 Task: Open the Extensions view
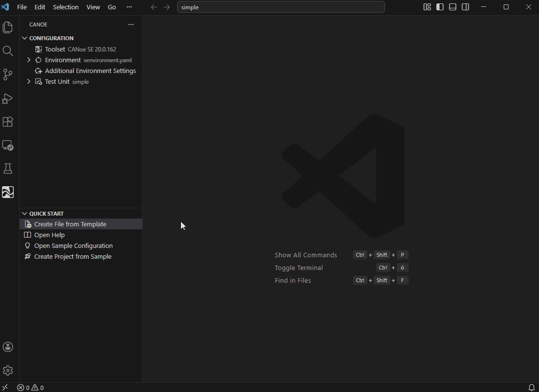(7, 122)
